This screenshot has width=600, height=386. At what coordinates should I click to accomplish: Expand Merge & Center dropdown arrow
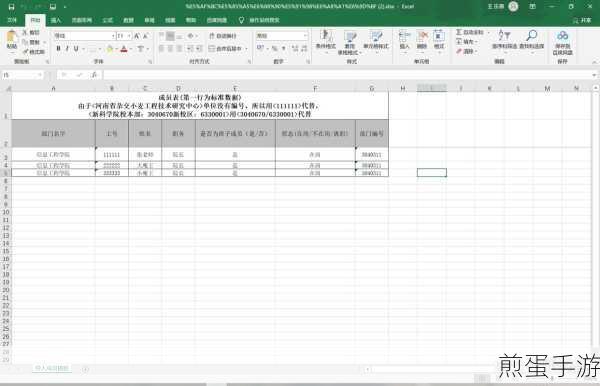(x=246, y=49)
